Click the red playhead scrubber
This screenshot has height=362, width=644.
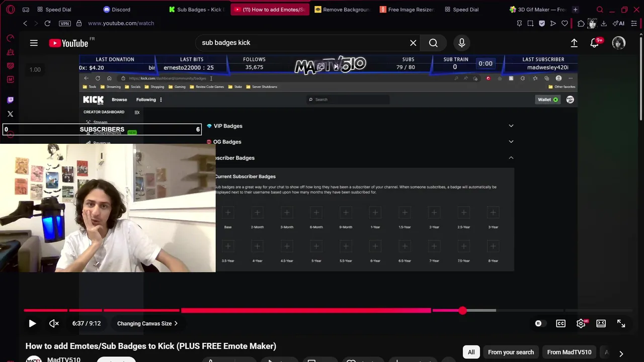pyautogui.click(x=462, y=311)
